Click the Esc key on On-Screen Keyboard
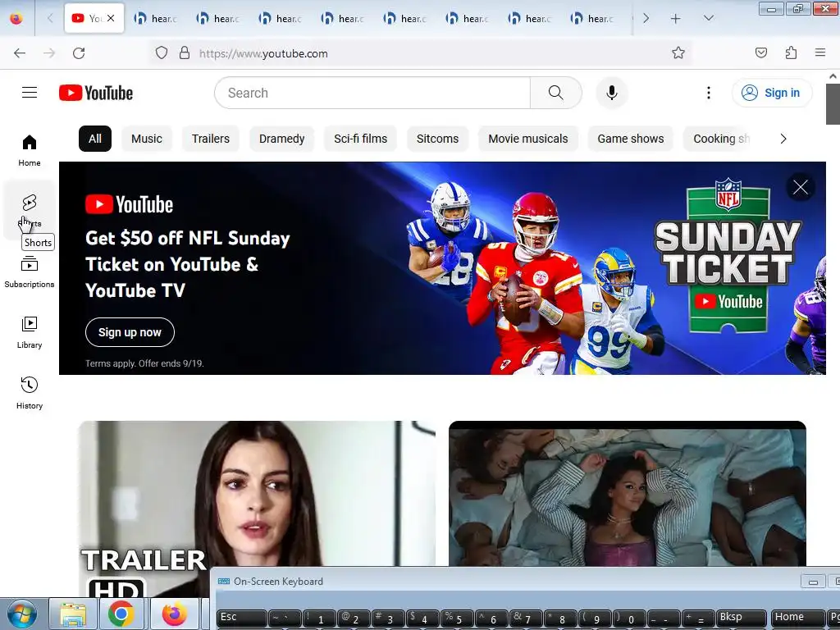The height and width of the screenshot is (630, 840). coord(242,619)
